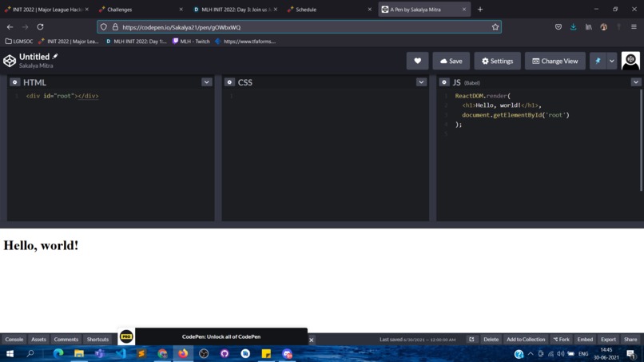Open Embed options
This screenshot has width=644, height=362.
point(585,340)
